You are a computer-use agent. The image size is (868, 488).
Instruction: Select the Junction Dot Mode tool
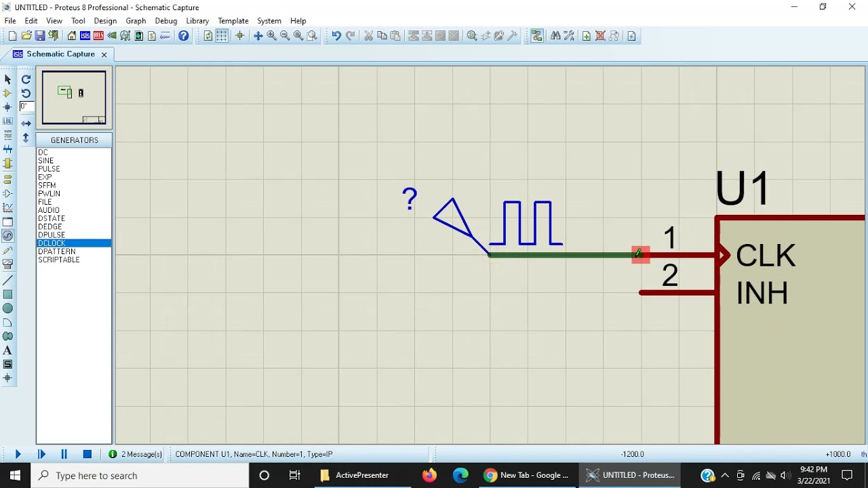point(7,107)
